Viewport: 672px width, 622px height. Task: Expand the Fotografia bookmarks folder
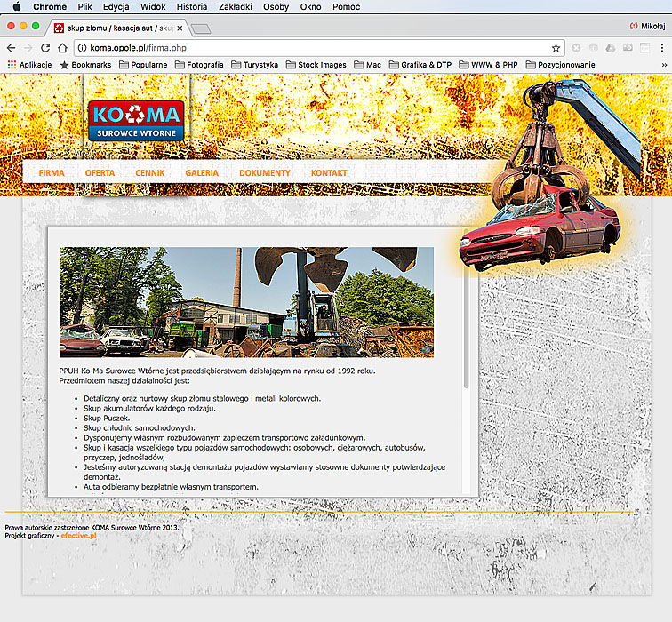[x=199, y=65]
